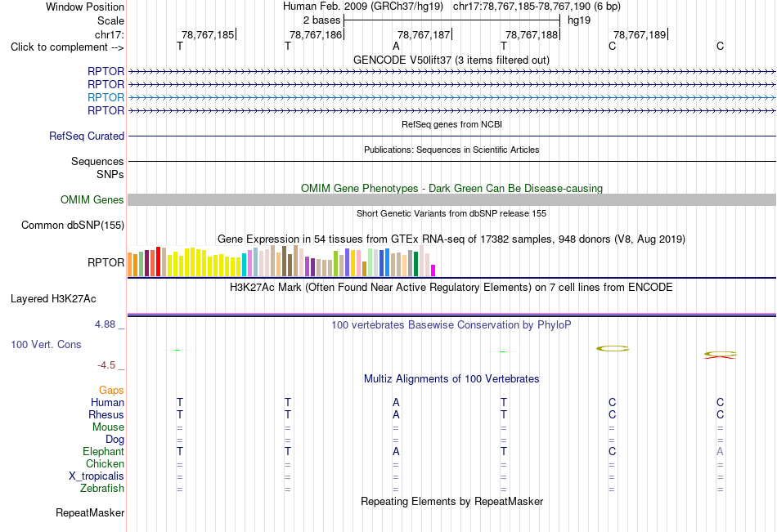Open the RefSeq Curated track label

coord(86,136)
